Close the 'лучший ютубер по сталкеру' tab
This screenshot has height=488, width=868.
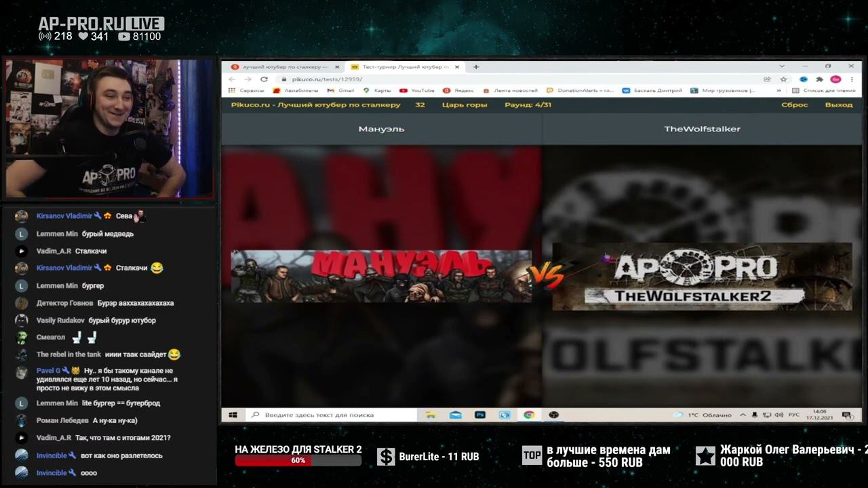tap(337, 67)
